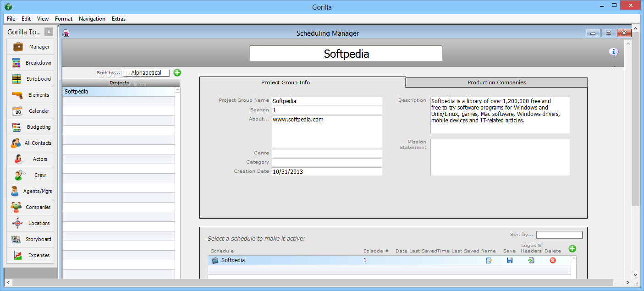This screenshot has width=644, height=291.
Task: Open the Edit menu
Action: pos(26,19)
